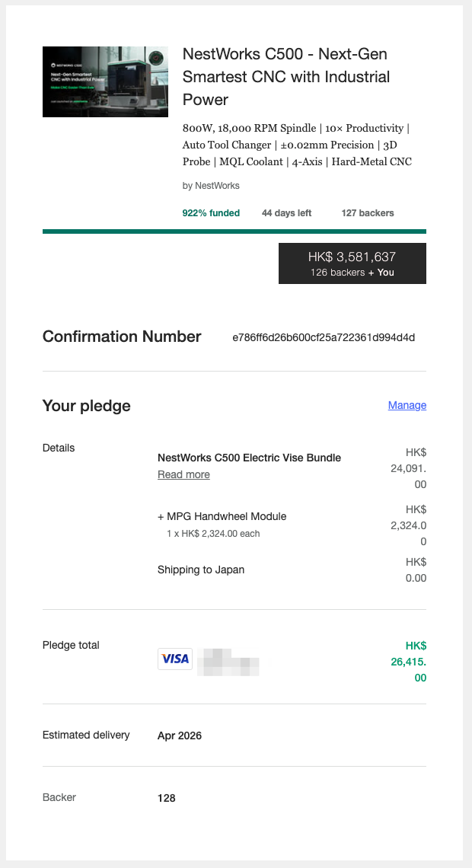The height and width of the screenshot is (868, 472).
Task: Click the 44 days left label
Action: [x=286, y=213]
